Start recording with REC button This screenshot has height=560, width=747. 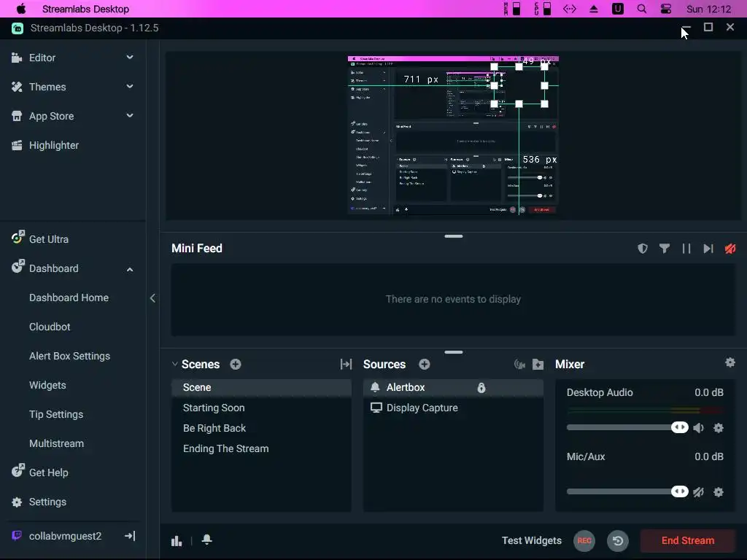click(584, 540)
